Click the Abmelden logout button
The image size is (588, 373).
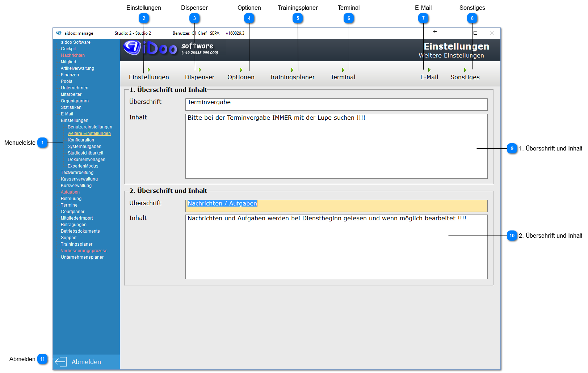[86, 362]
